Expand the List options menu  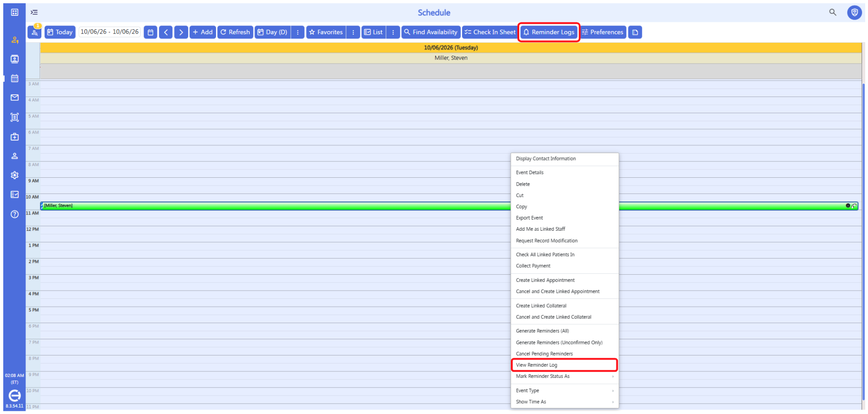click(393, 32)
